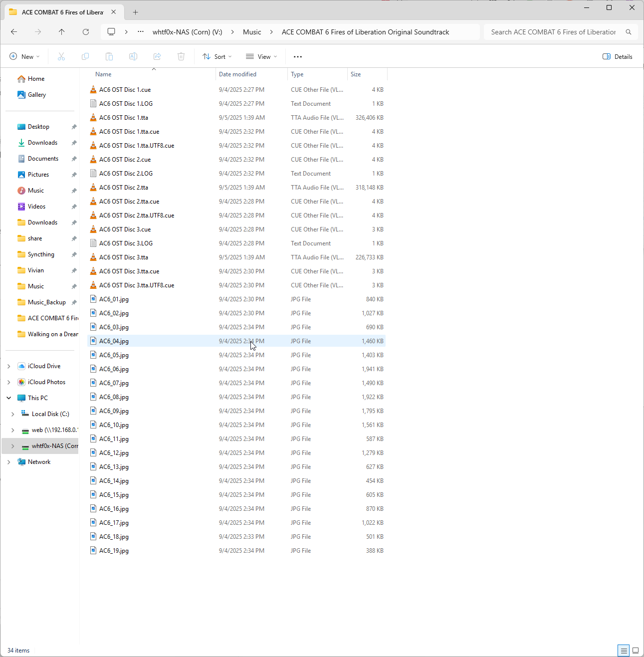Screen dimensions: 644x657
Task: Go up one folder with Up arrow
Action: pyautogui.click(x=62, y=32)
